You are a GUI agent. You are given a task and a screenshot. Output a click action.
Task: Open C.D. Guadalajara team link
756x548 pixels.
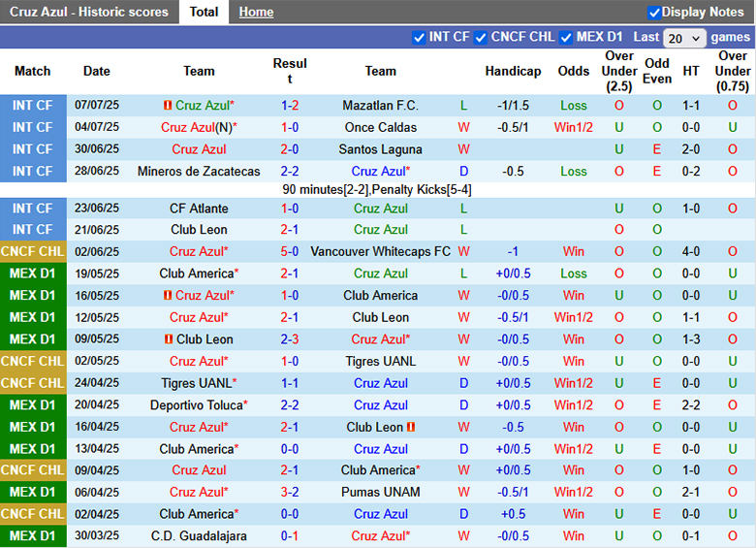point(199,536)
